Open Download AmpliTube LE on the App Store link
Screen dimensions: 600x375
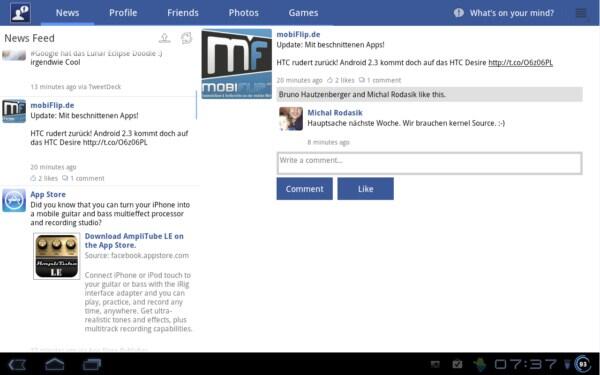(134, 241)
